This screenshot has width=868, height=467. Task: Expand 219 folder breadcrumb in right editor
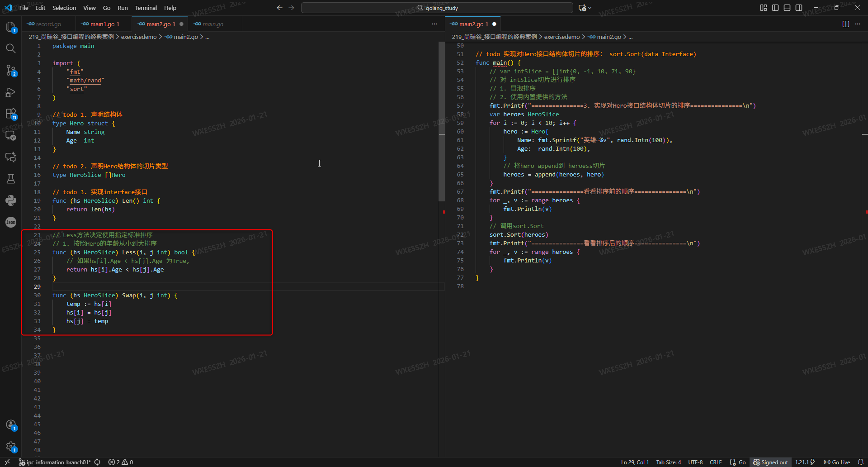[495, 37]
